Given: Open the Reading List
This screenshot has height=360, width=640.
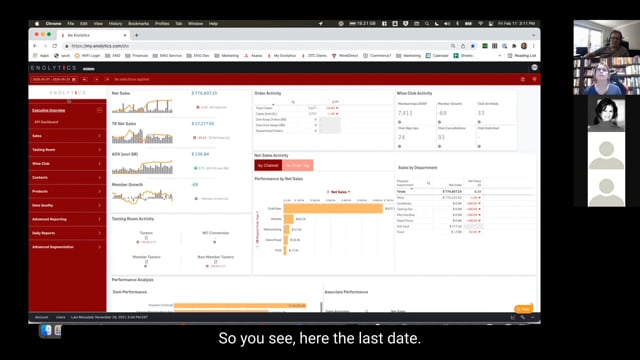Looking at the screenshot, I should (x=522, y=56).
